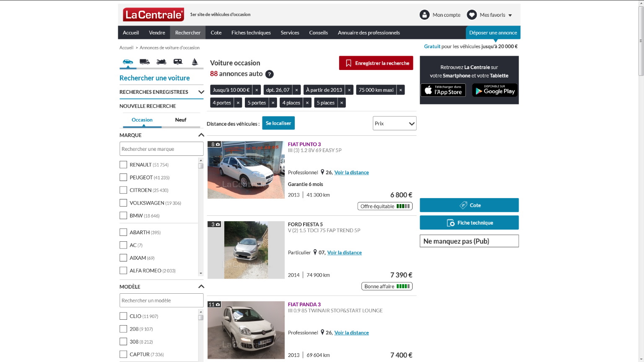Open the Conseils menu item
This screenshot has width=644, height=362.
pos(319,33)
